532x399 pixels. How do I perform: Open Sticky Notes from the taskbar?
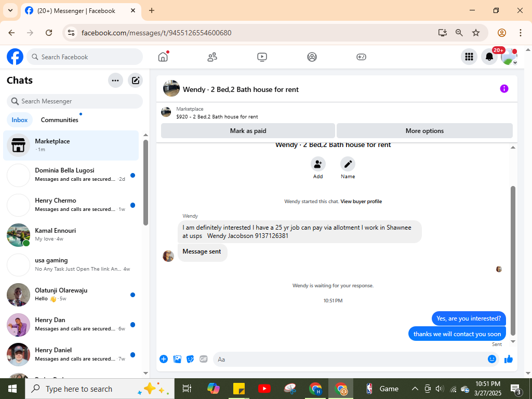pyautogui.click(x=239, y=389)
